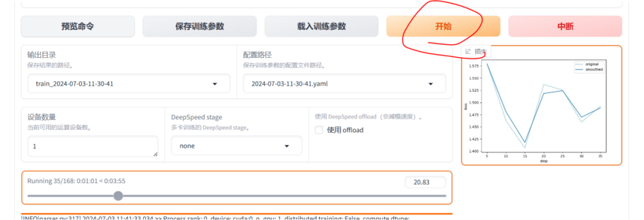Click the 损失 plot icon
The width and height of the screenshot is (644, 220).
tap(468, 52)
